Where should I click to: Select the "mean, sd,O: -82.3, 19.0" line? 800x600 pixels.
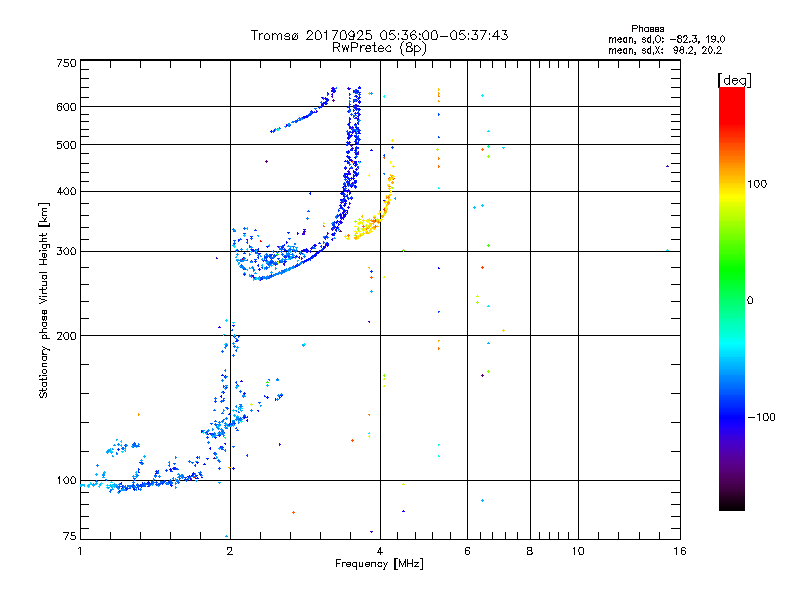point(666,39)
